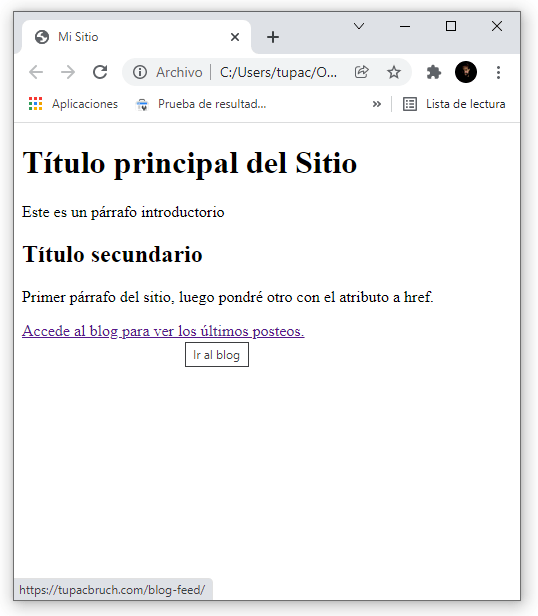Open the tab search dropdown arrow
Viewport: 538px width, 616px height.
point(359,26)
